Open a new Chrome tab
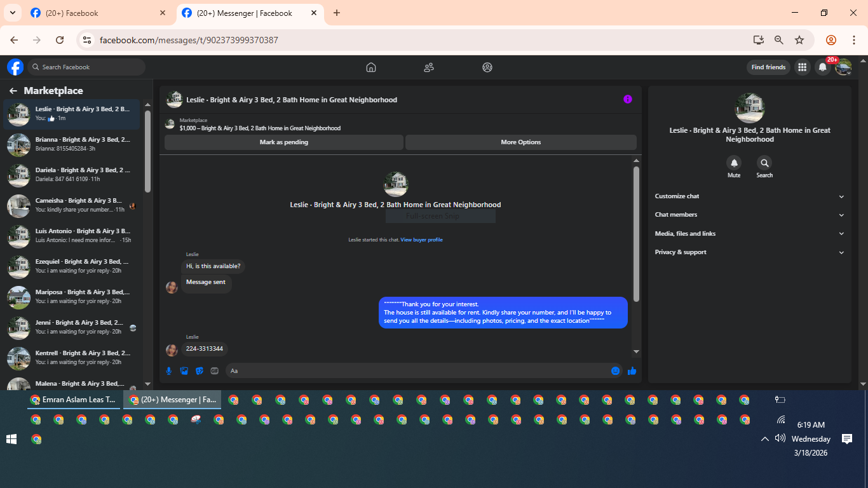Viewport: 868px width, 488px height. 337,13
